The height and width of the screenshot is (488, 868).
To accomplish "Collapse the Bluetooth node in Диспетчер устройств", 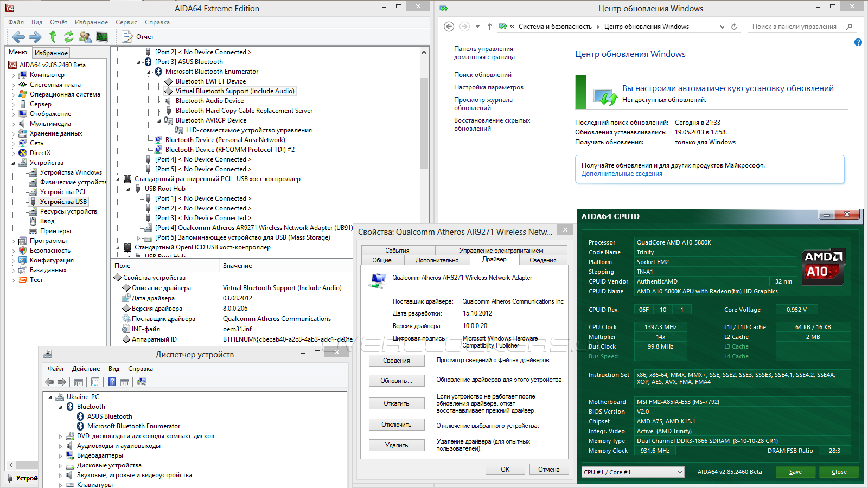I will click(x=61, y=407).
